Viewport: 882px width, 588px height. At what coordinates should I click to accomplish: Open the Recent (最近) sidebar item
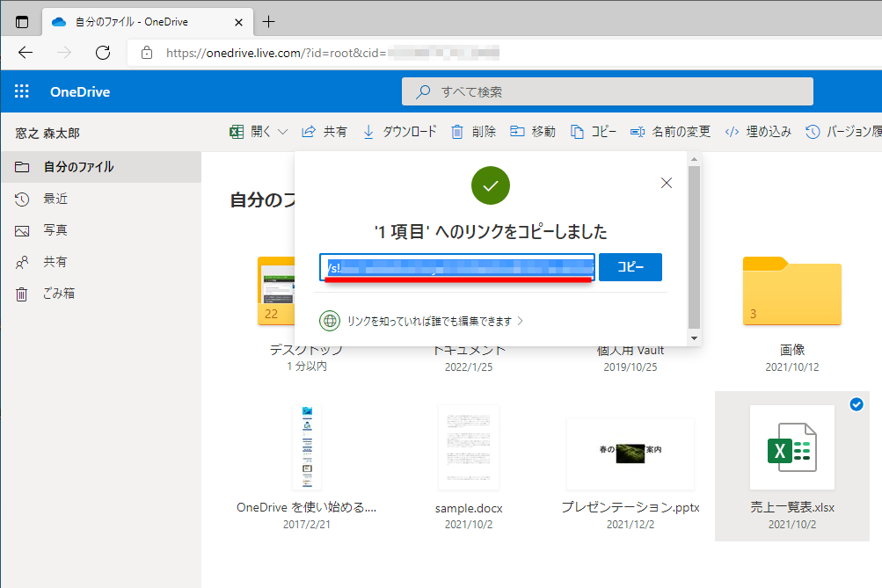coord(56,198)
